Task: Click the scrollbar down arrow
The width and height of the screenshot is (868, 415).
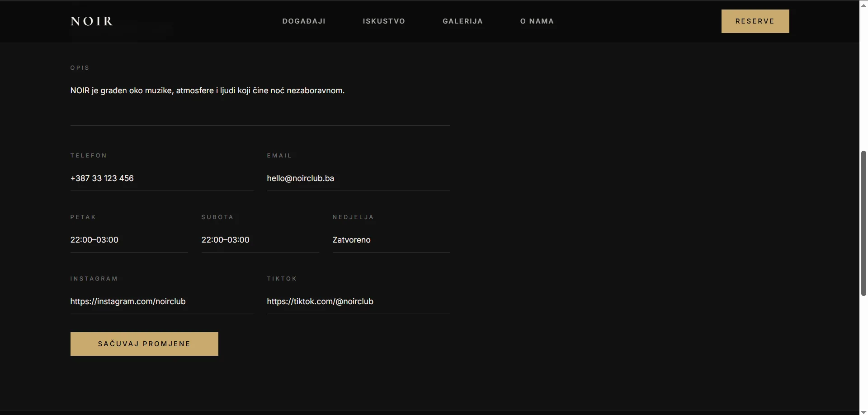Action: [x=863, y=411]
